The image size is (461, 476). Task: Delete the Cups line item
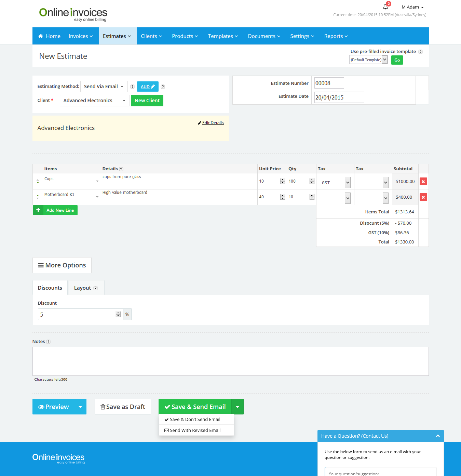click(x=423, y=182)
